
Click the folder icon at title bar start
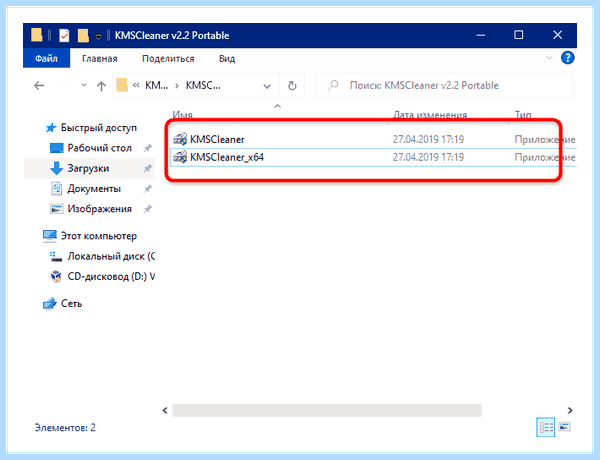click(37, 35)
